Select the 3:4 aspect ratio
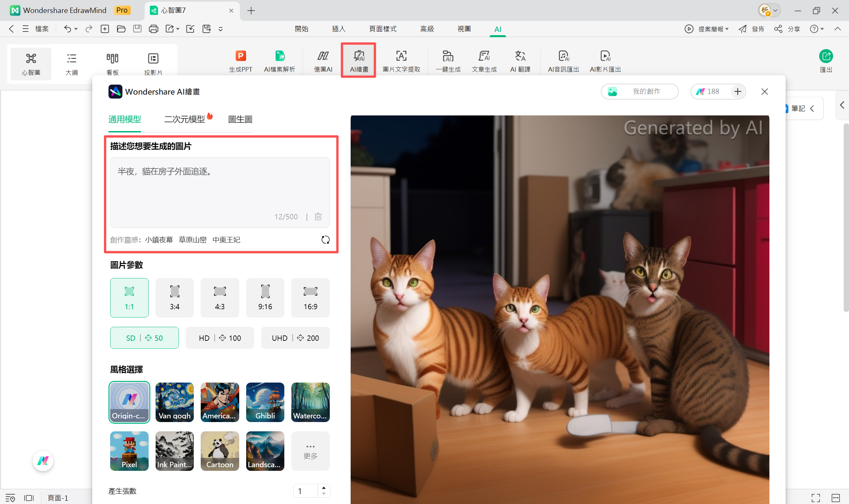Screen dimensions: 849x504 click(x=175, y=298)
